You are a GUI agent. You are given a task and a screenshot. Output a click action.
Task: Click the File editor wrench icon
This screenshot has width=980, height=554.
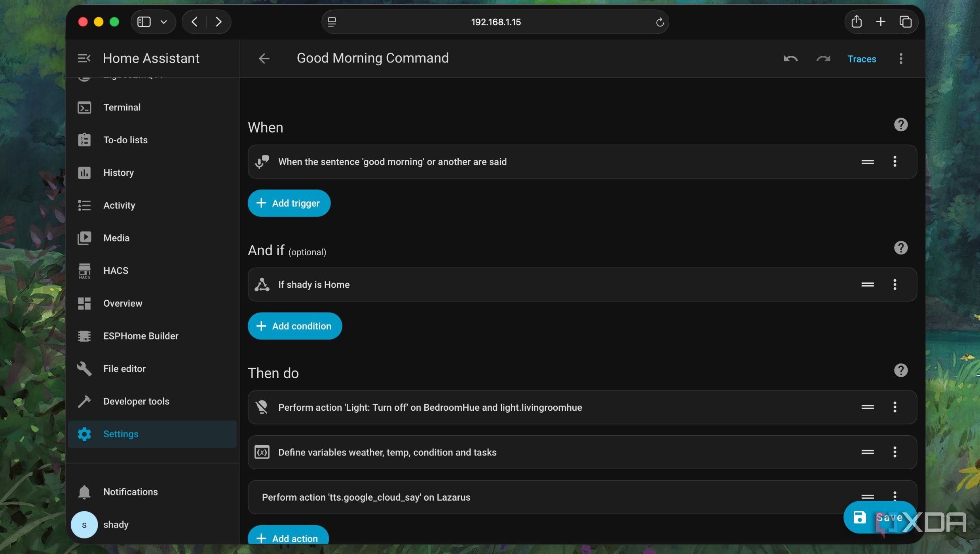(84, 369)
